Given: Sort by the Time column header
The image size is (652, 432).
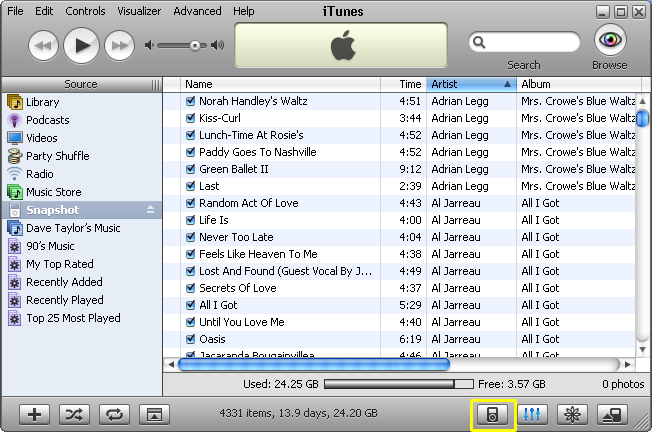Looking at the screenshot, I should coord(404,84).
